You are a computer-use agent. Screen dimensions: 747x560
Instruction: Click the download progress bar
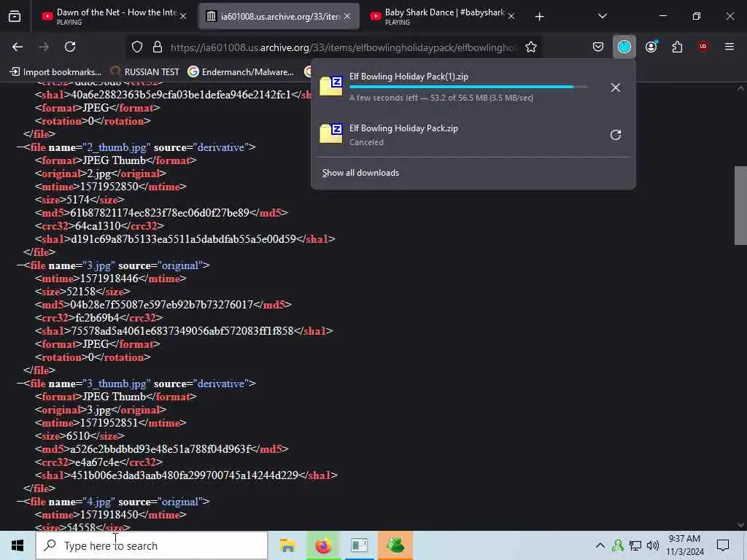[468, 87]
